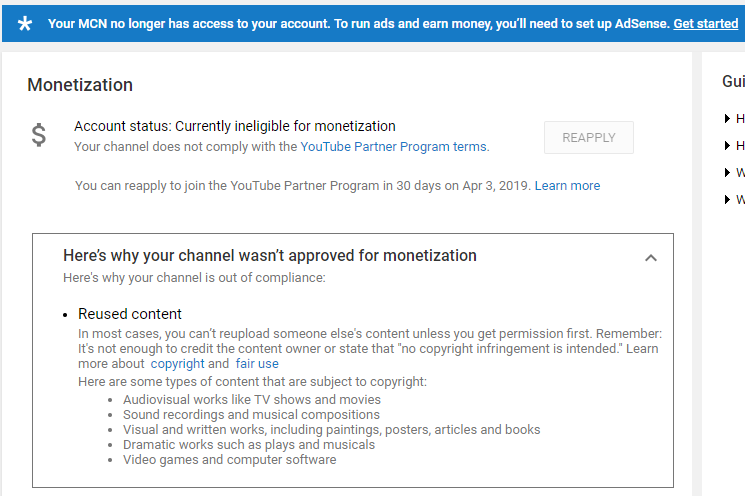Click 'Dramatic works such as plays and musicals'
The width and height of the screenshot is (745, 496).
[249, 445]
